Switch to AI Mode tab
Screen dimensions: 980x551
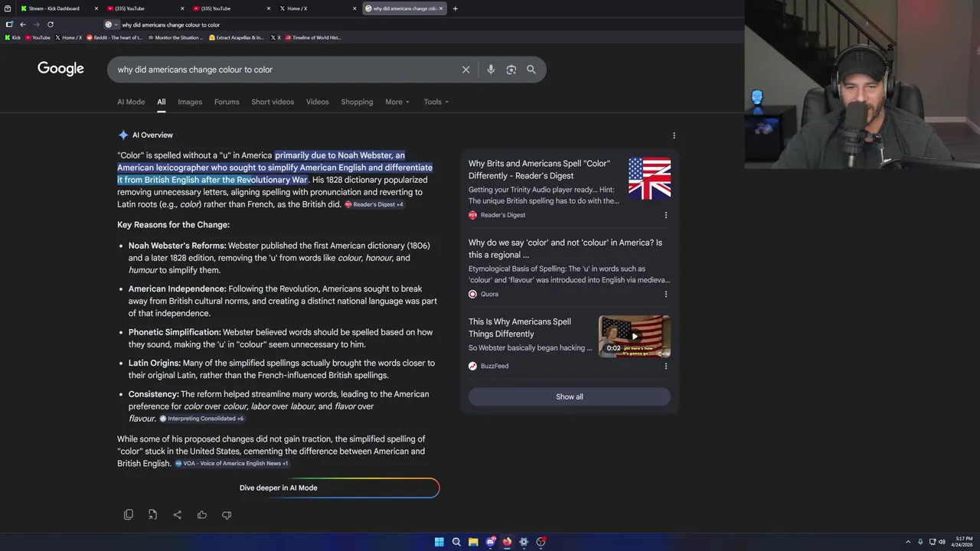click(131, 102)
